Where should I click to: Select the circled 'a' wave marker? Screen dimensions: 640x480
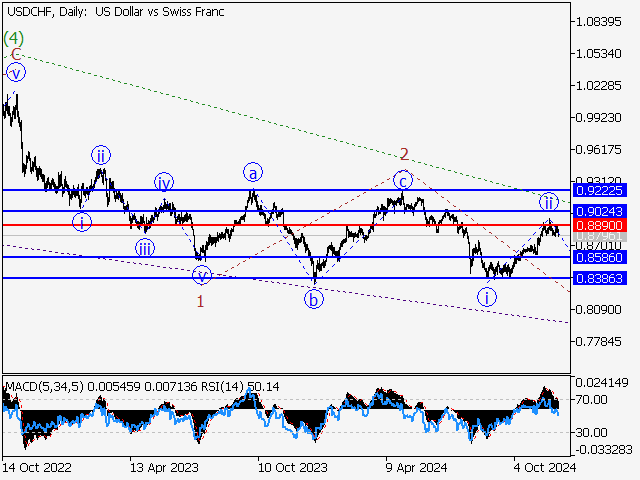click(254, 172)
